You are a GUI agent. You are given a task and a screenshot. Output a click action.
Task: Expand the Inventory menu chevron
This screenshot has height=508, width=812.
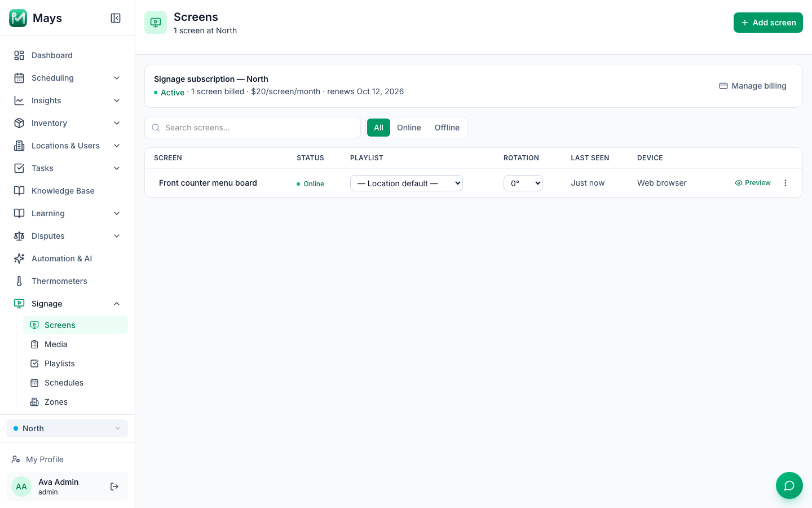(x=117, y=123)
